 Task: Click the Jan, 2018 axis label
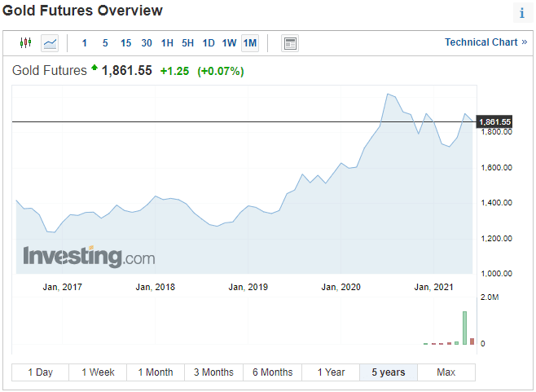pos(156,287)
